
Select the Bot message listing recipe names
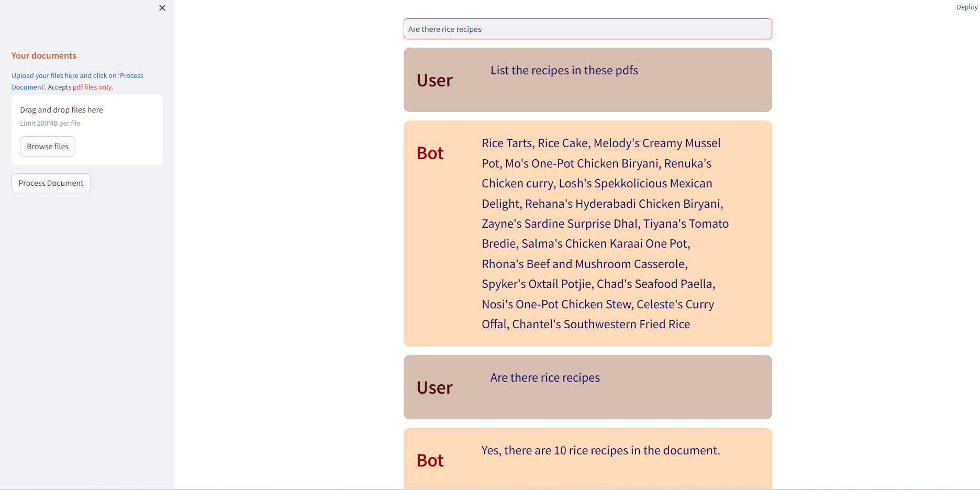[x=587, y=233]
